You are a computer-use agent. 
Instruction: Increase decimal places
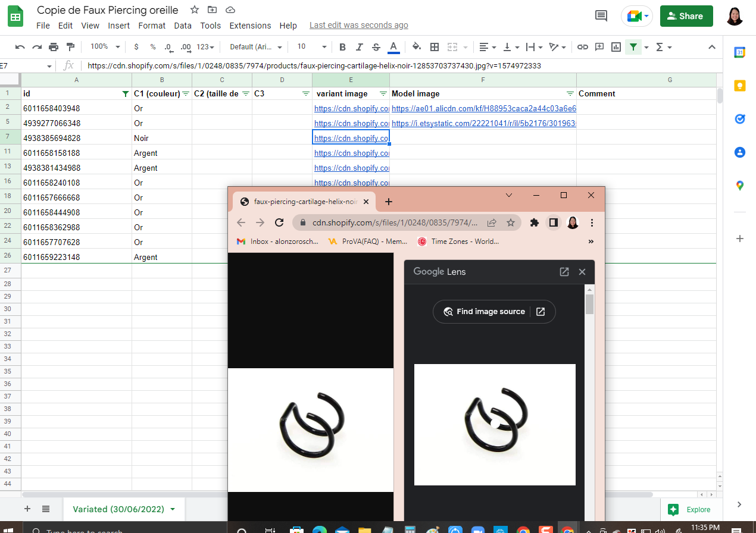pyautogui.click(x=185, y=47)
